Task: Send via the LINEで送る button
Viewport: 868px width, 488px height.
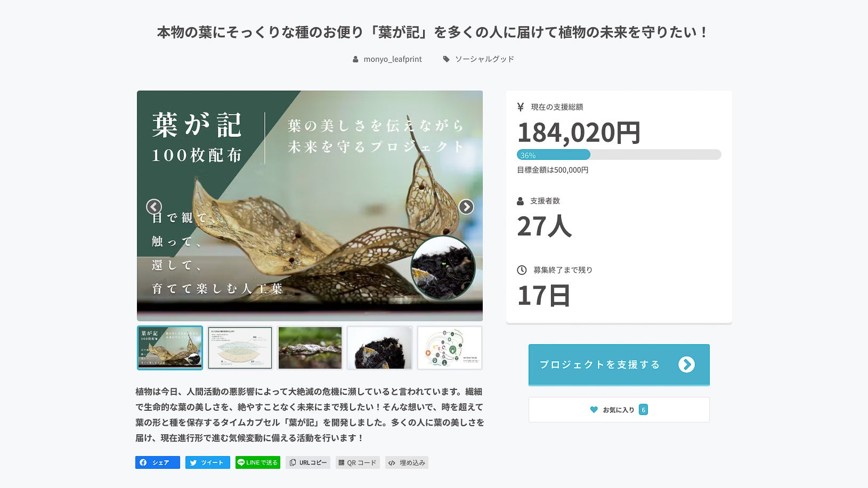Action: (258, 462)
